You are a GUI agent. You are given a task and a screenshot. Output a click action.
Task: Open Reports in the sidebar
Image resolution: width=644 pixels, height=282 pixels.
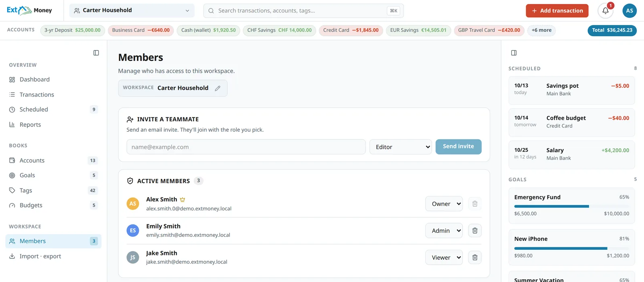[x=53, y=125]
